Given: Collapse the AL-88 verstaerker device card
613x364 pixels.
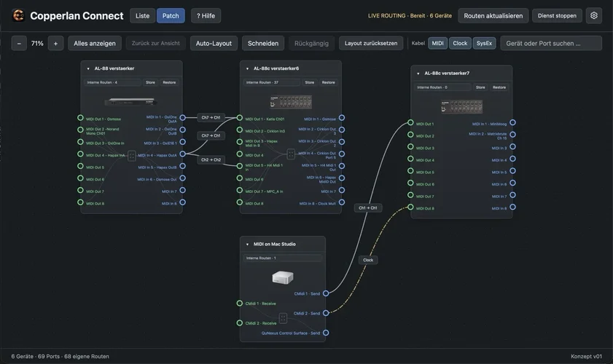Looking at the screenshot, I should coord(88,68).
